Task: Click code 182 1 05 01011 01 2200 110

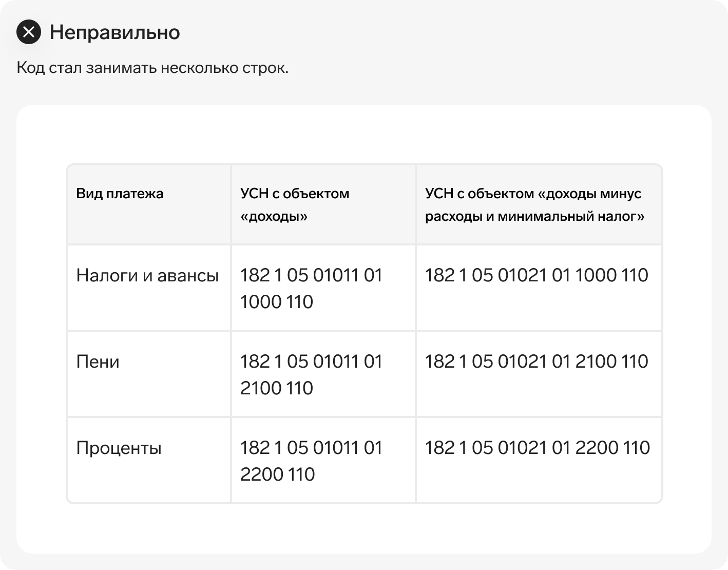Action: pyautogui.click(x=311, y=461)
